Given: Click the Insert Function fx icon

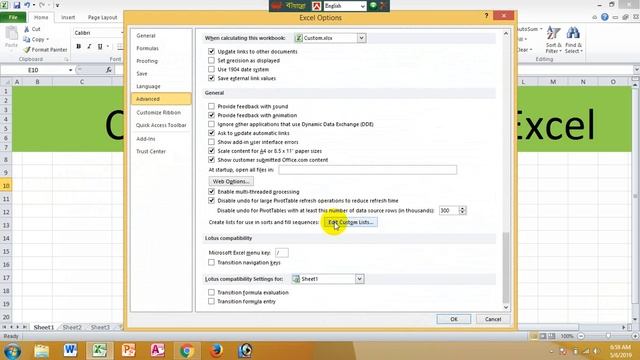Looking at the screenshot, I should 109,70.
